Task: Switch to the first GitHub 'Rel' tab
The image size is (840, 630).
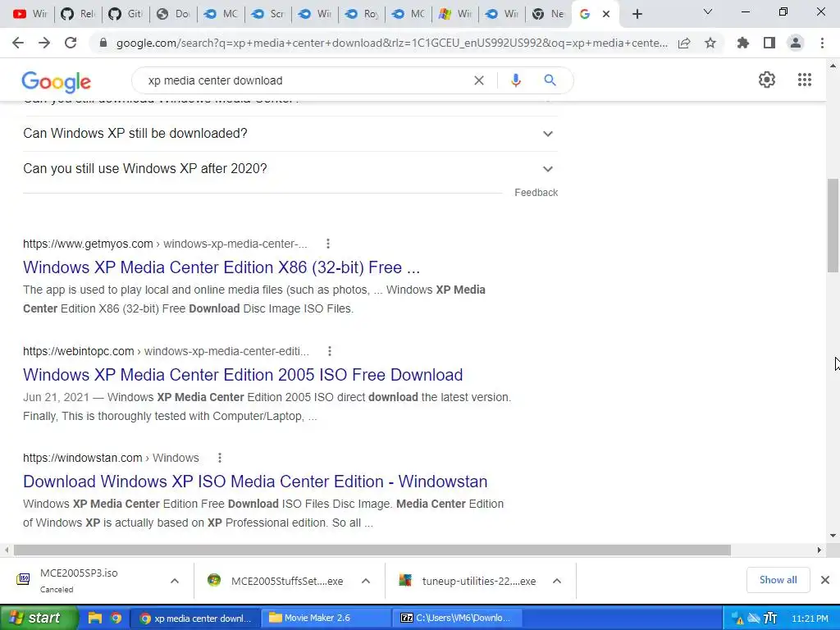Action: click(x=78, y=14)
